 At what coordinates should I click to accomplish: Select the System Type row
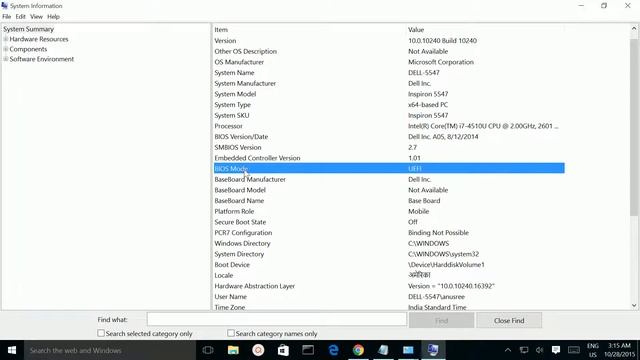(x=389, y=104)
